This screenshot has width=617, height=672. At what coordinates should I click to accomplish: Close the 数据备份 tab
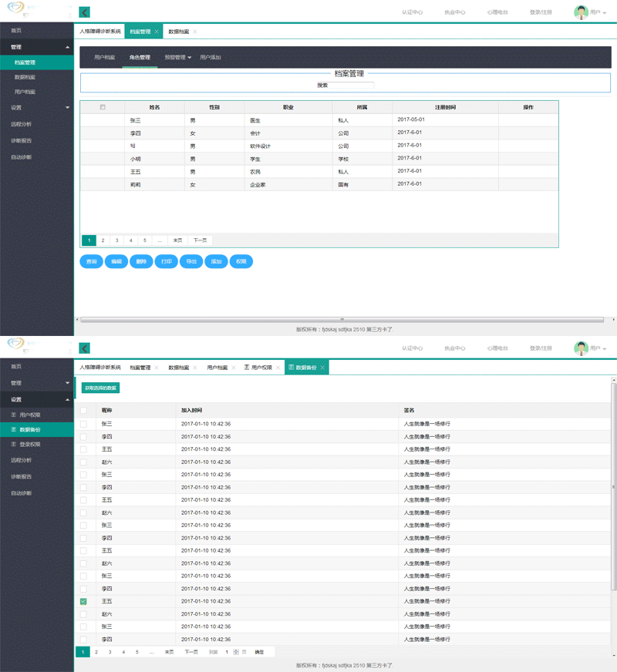tap(323, 368)
